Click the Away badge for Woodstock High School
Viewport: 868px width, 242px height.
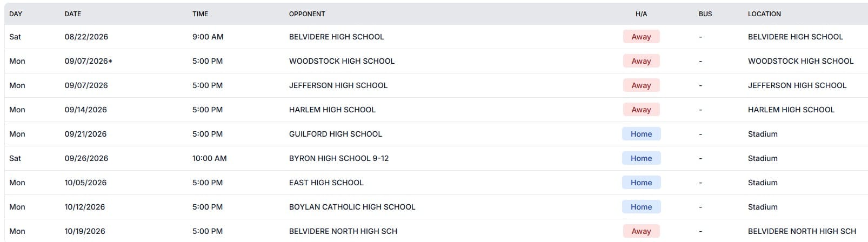(641, 61)
